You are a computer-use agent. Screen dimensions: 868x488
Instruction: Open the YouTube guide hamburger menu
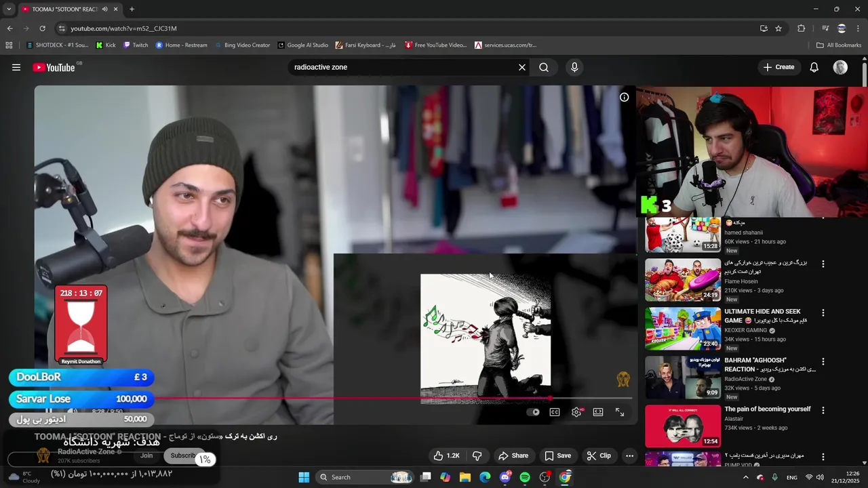(x=16, y=67)
